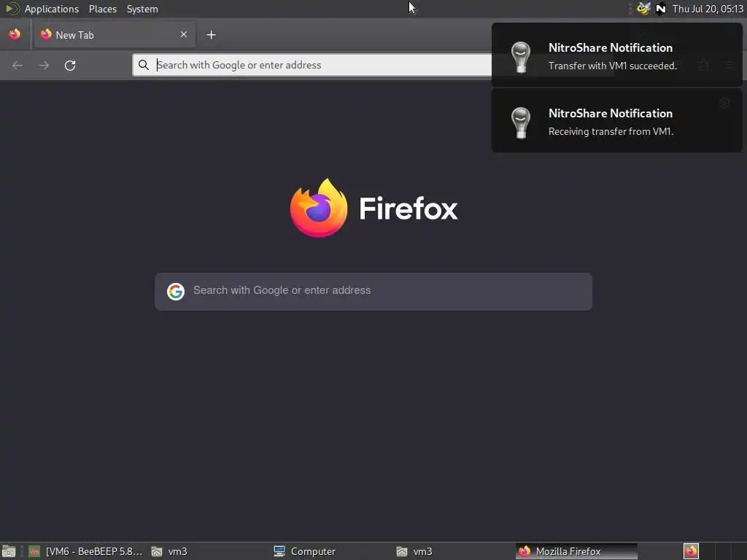Go forward one page
The width and height of the screenshot is (747, 560).
point(44,65)
